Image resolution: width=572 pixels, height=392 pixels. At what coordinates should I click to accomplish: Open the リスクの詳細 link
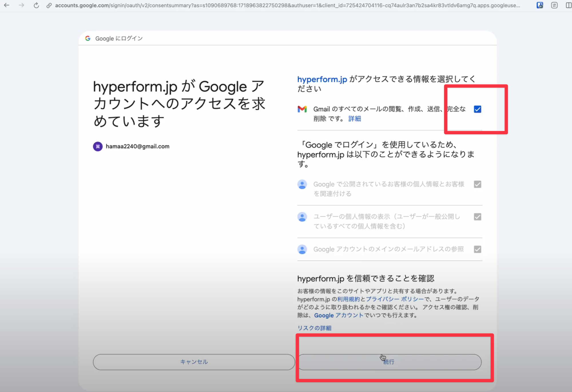[x=314, y=328]
